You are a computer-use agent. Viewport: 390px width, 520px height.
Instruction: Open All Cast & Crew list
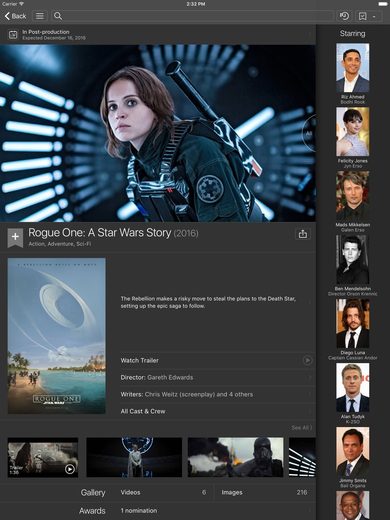pos(217,411)
